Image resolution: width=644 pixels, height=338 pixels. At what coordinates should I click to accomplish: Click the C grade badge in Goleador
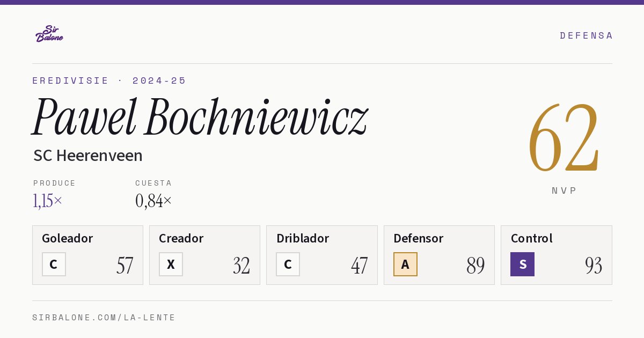coord(54,264)
